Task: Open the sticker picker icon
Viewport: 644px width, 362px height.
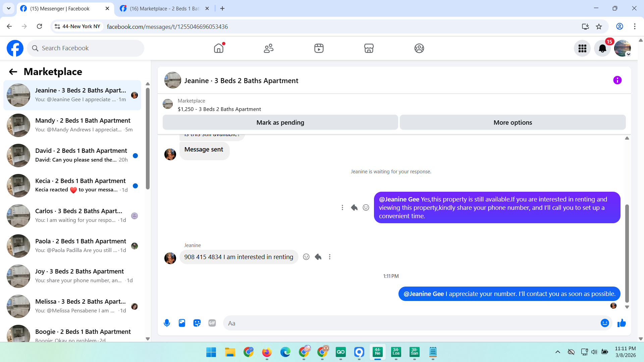Action: pos(197,323)
